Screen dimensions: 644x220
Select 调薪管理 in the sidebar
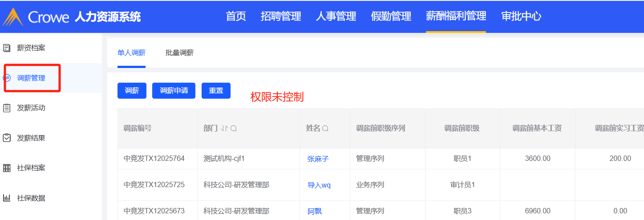[31, 78]
